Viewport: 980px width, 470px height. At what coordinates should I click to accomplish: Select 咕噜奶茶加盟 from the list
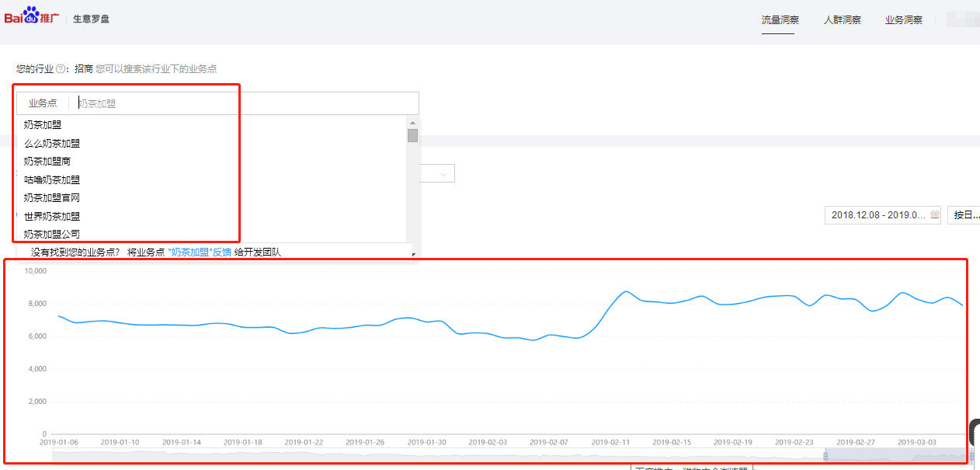click(52, 179)
